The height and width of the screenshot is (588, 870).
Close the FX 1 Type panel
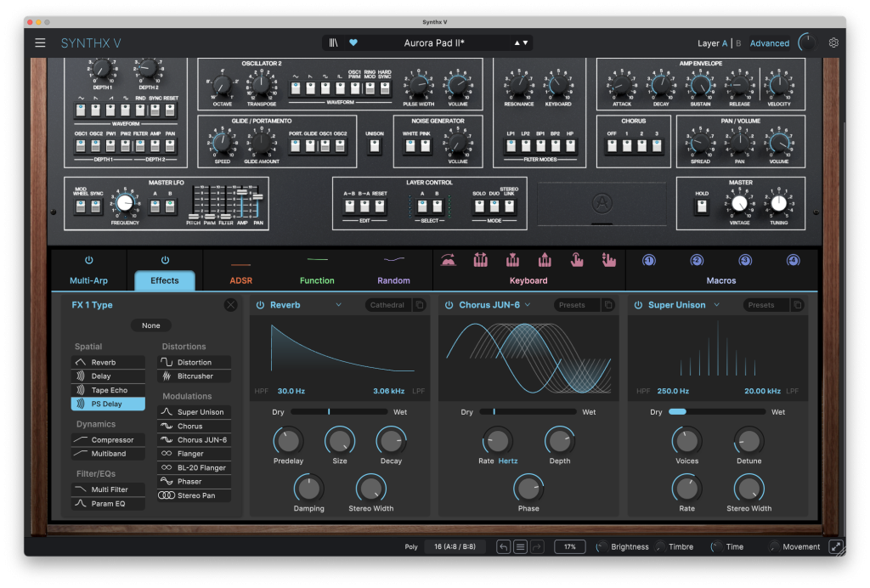click(x=231, y=304)
